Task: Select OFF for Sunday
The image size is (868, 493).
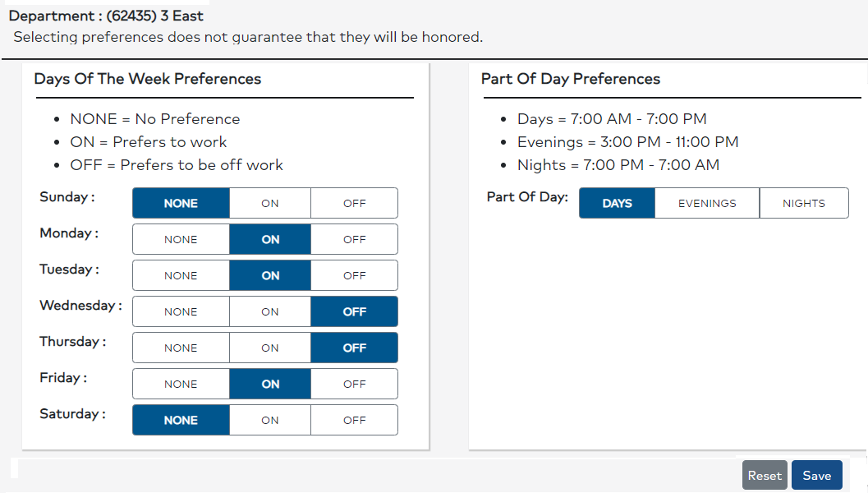Action: tap(354, 203)
